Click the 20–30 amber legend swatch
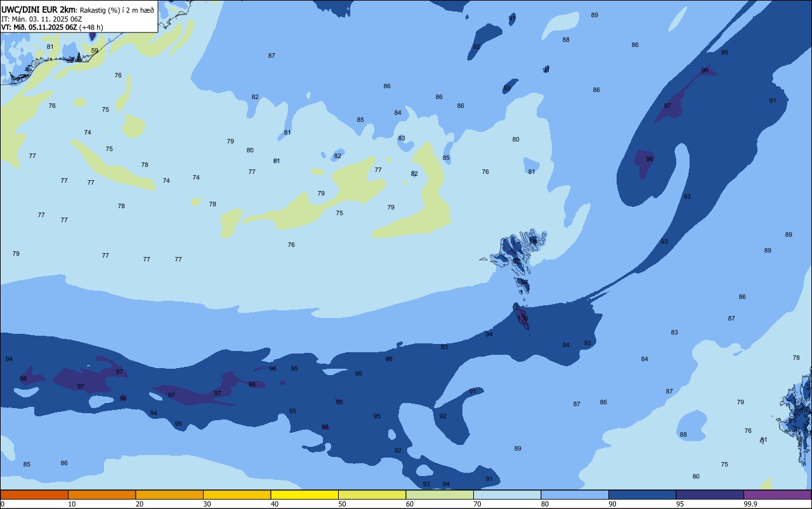 point(169,495)
